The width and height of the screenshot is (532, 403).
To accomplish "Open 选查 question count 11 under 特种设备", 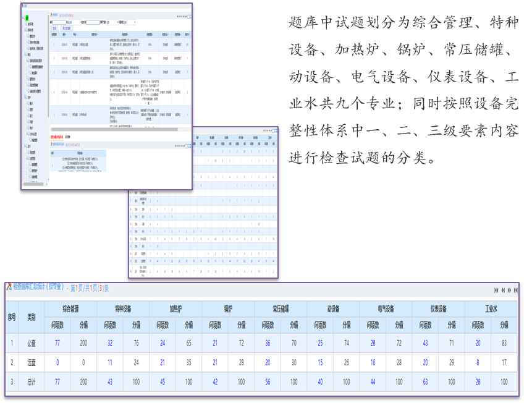I will pos(110,363).
